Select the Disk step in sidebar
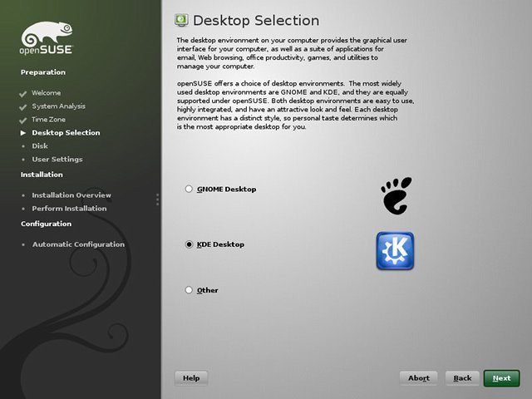Viewport: 532px width, 399px height. click(40, 146)
